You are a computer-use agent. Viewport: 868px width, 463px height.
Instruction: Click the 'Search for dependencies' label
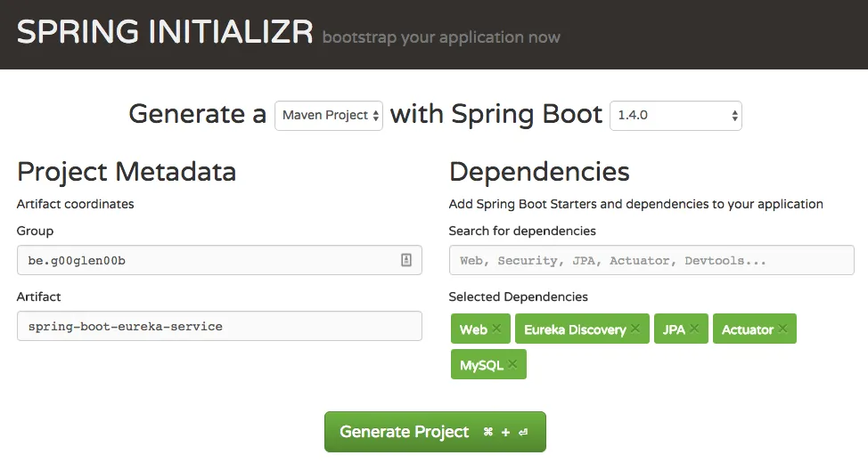coord(522,231)
